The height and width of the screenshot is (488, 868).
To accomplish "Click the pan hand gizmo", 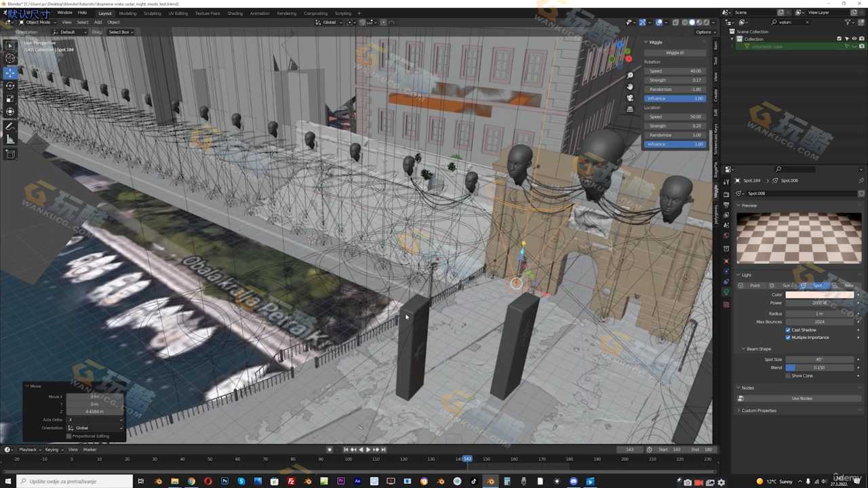I will click(x=630, y=87).
